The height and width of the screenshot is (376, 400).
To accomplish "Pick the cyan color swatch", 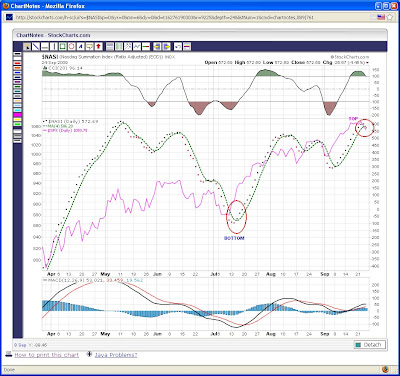I will pyautogui.click(x=18, y=110).
